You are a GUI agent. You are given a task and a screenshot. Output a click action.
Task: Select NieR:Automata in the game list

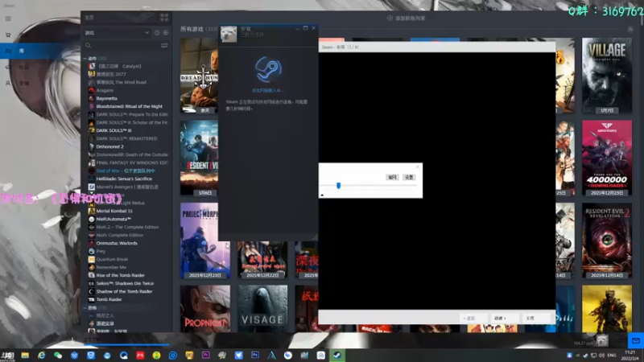click(114, 219)
